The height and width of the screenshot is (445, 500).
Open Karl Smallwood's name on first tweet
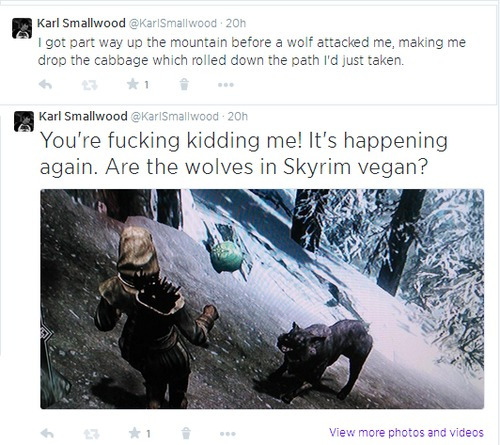(x=81, y=23)
